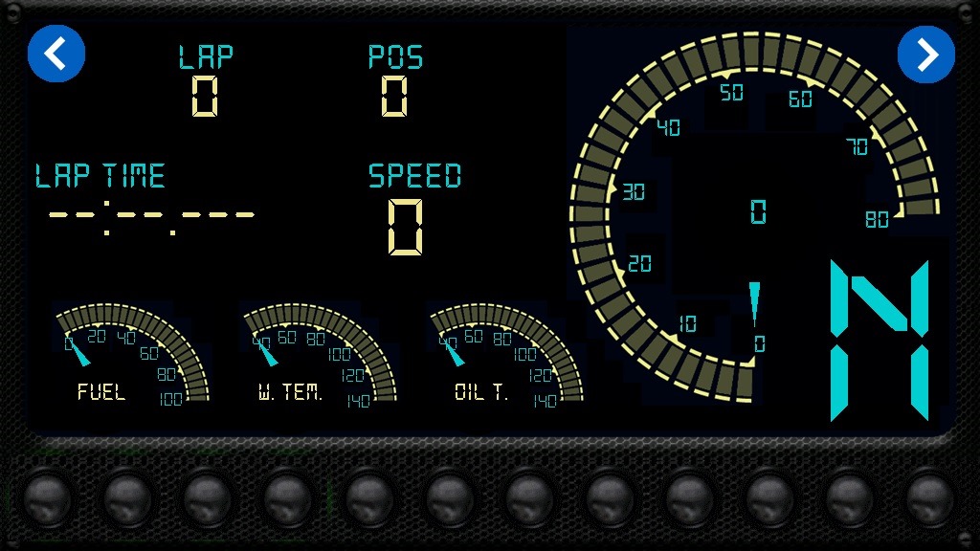Go to next dashboard with right arrow
This screenshot has width=980, height=551.
pyautogui.click(x=925, y=54)
